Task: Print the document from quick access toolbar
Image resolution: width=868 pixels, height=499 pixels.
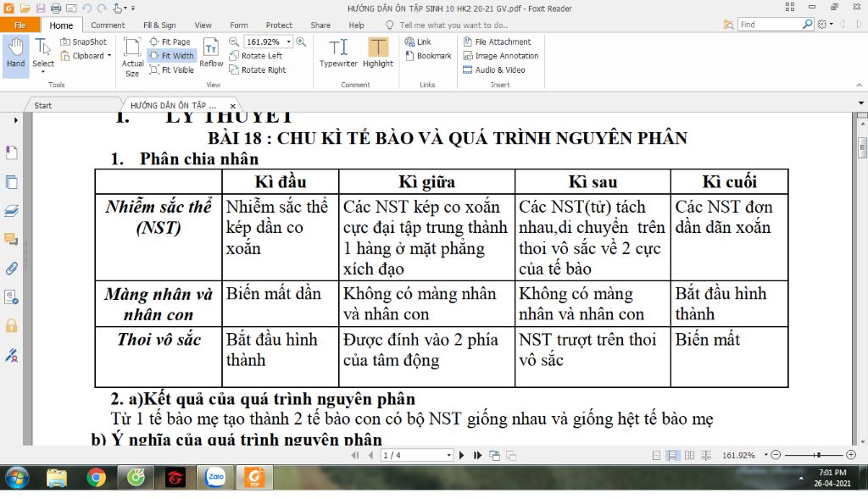Action: 55,8
